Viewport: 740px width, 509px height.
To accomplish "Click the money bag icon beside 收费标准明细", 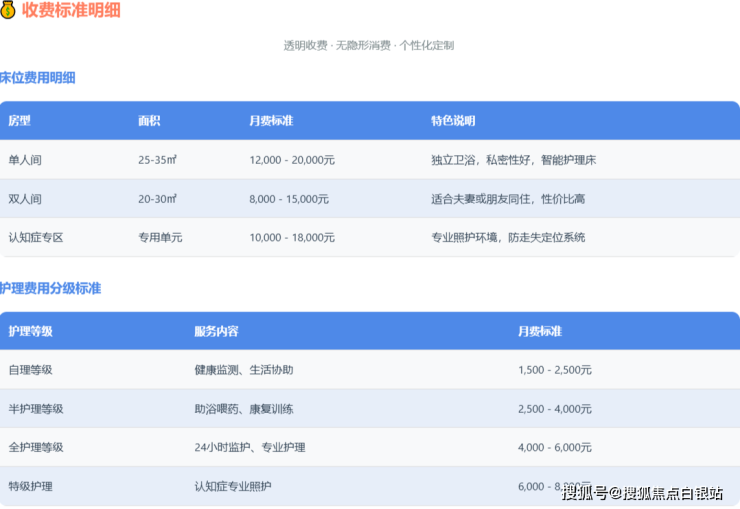I will coord(8,11).
